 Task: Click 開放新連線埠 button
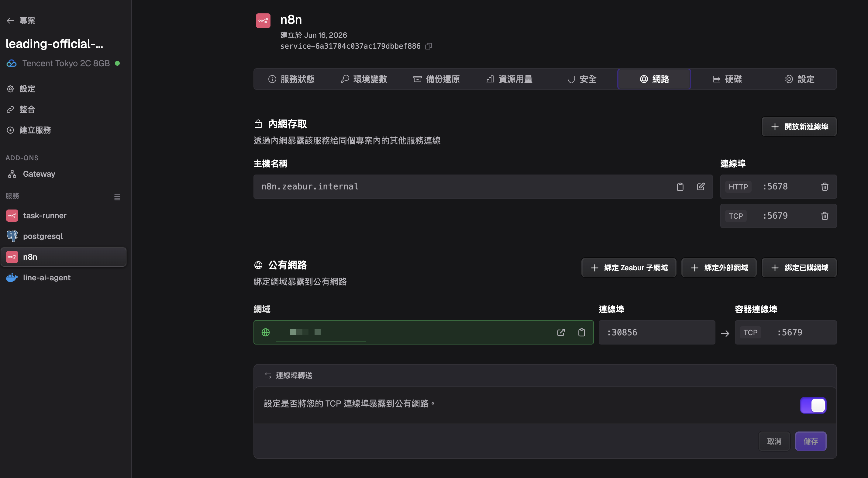[799, 127]
